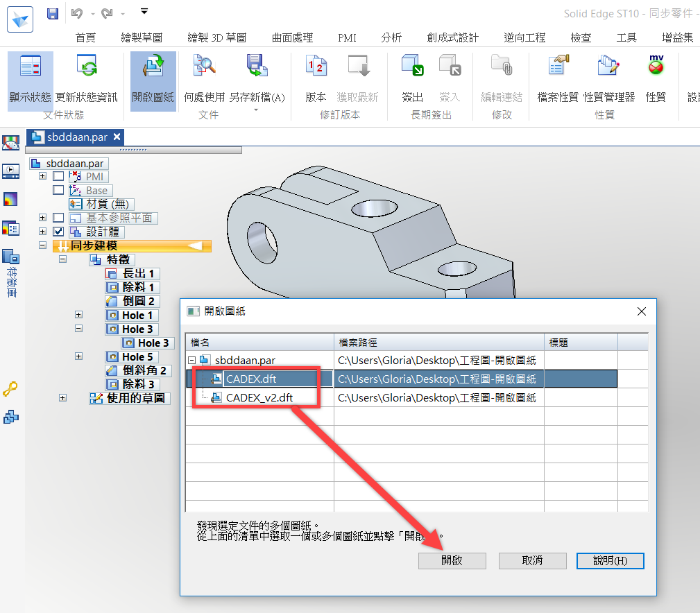This screenshot has height=613, width=700.
Task: Select 倒斜角 2 feature
Action: click(138, 370)
